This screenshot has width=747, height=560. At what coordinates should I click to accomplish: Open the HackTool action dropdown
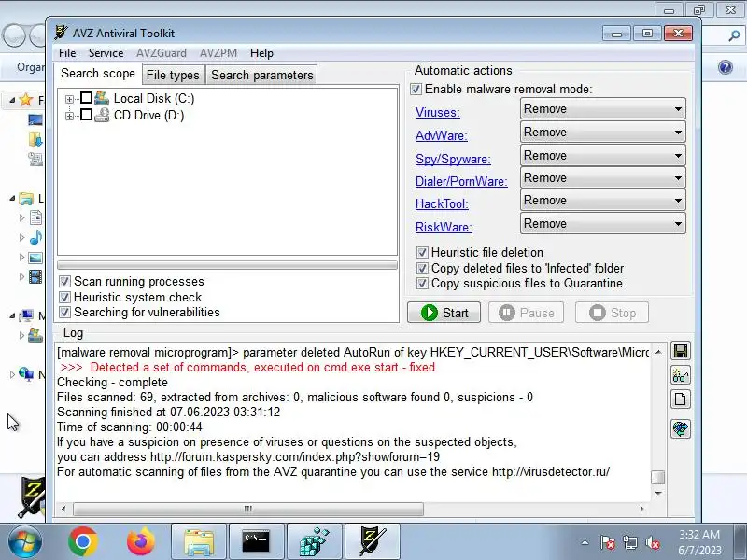pyautogui.click(x=602, y=200)
